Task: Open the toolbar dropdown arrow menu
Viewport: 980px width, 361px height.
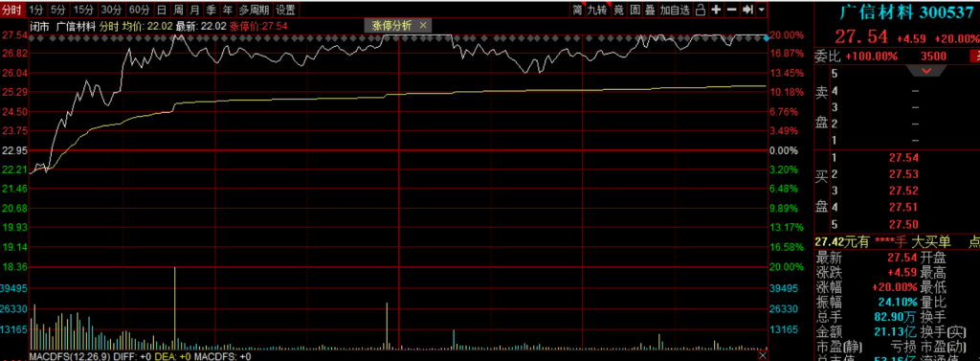Action: pyautogui.click(x=761, y=10)
